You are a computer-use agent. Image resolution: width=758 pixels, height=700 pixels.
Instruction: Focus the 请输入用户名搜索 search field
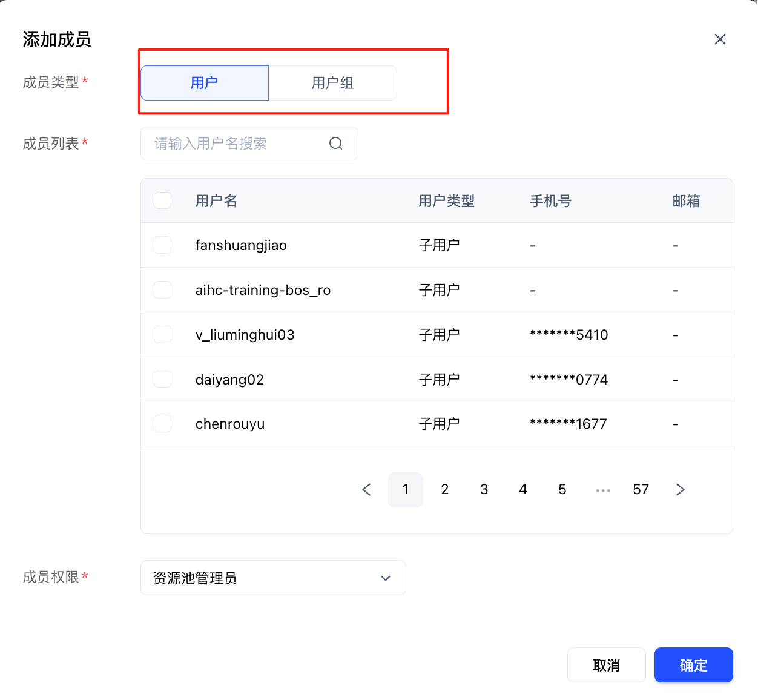[x=249, y=144]
